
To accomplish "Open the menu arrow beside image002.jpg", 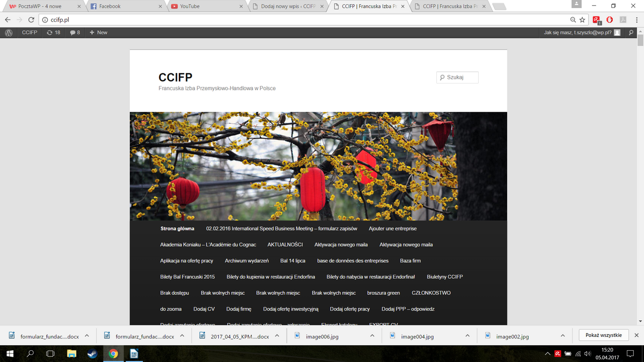I will (562, 336).
